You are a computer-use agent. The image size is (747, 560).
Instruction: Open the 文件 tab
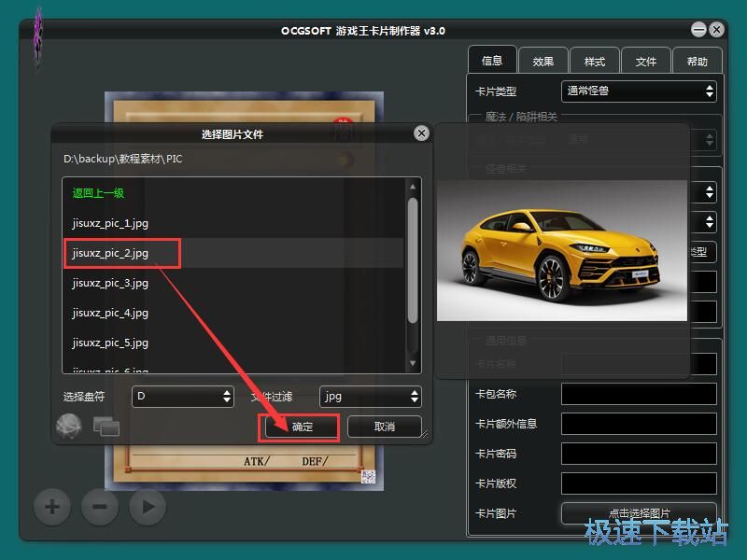point(646,61)
